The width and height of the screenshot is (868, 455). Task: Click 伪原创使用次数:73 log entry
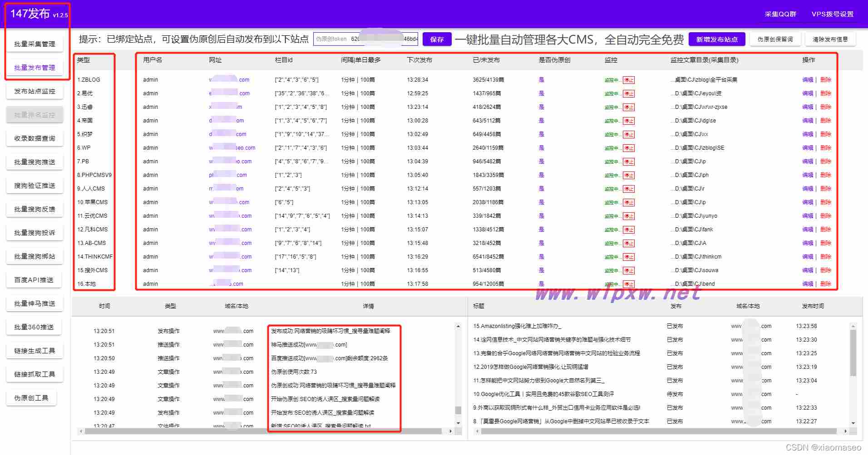[x=294, y=372]
